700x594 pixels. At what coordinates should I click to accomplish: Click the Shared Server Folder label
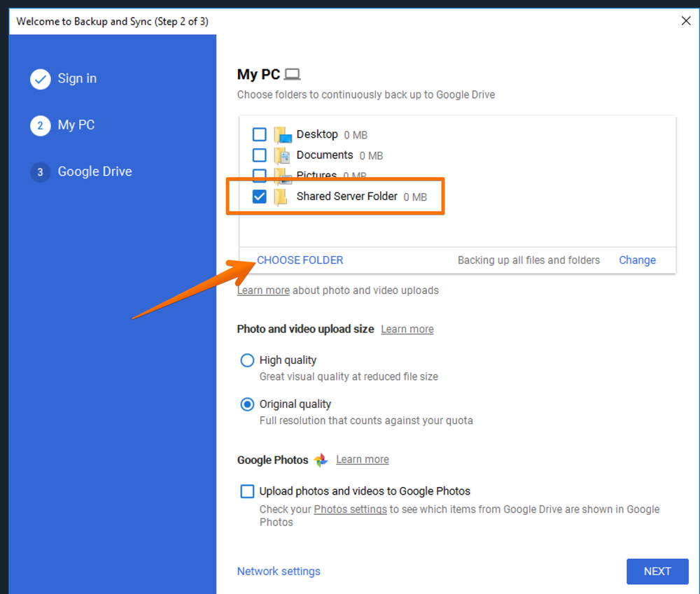(x=347, y=197)
